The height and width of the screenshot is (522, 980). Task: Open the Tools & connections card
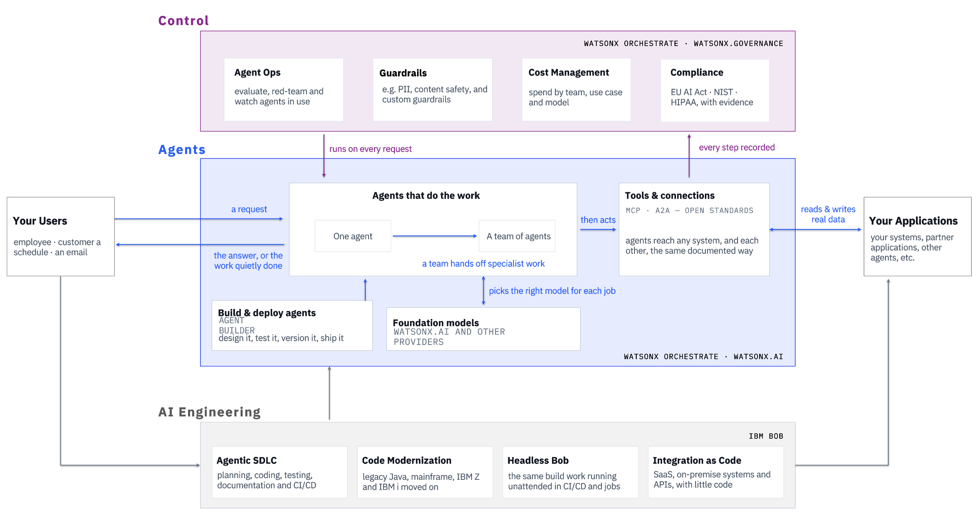coord(694,229)
